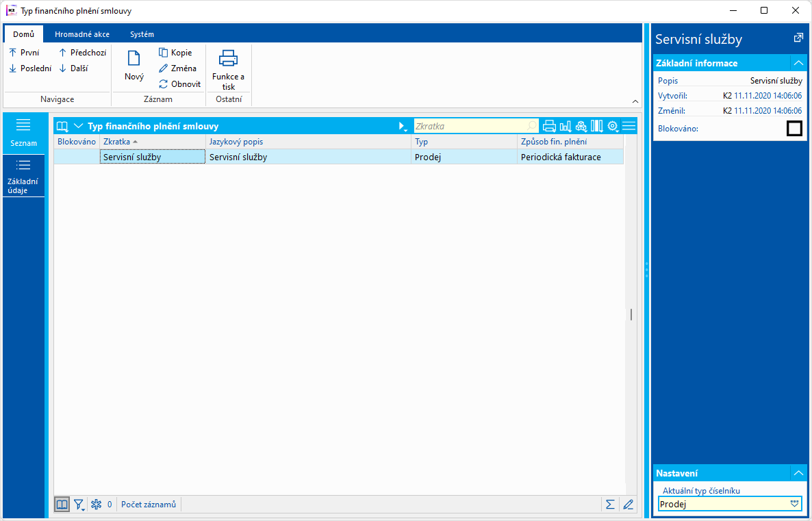Image resolution: width=812 pixels, height=521 pixels.
Task: Select the Prodej cell in the Typ column
Action: coord(464,157)
